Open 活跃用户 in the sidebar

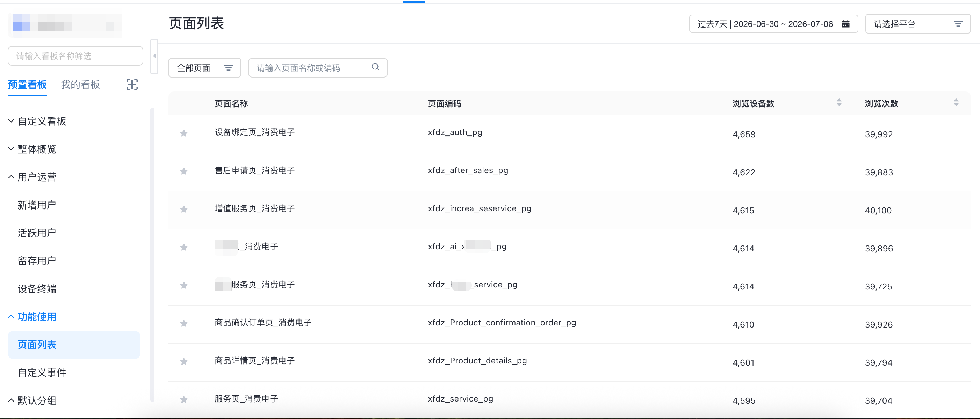(37, 233)
